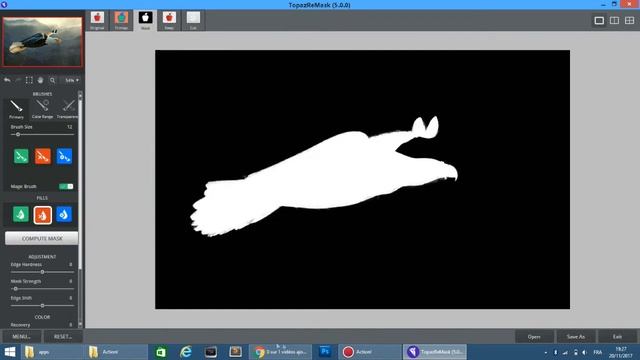This screenshot has width=640, height=360.
Task: Open the Cut view tab
Action: (193, 20)
